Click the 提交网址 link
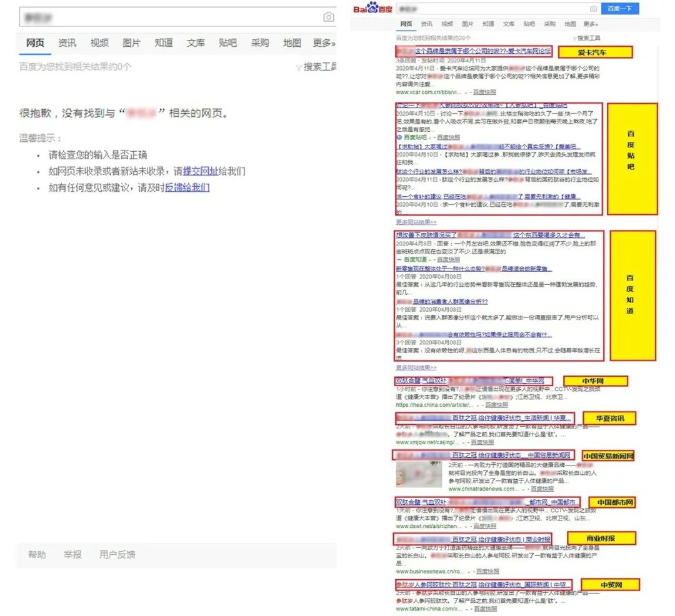 coord(201,171)
